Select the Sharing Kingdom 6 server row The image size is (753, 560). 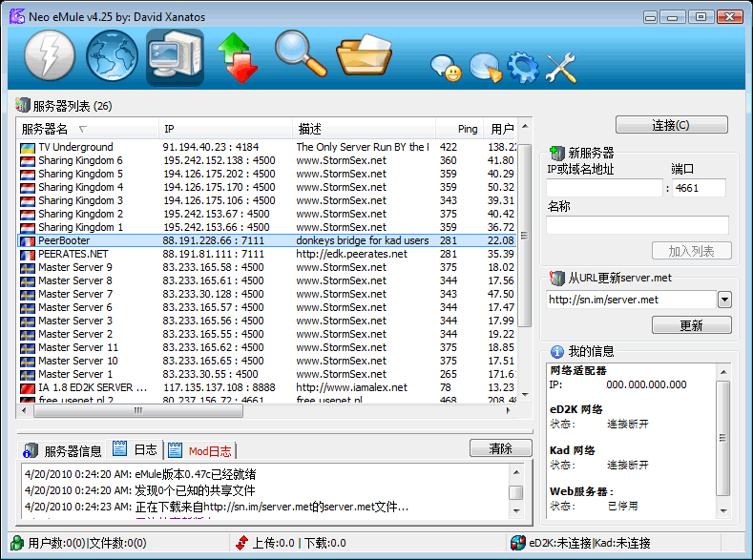pos(267,160)
